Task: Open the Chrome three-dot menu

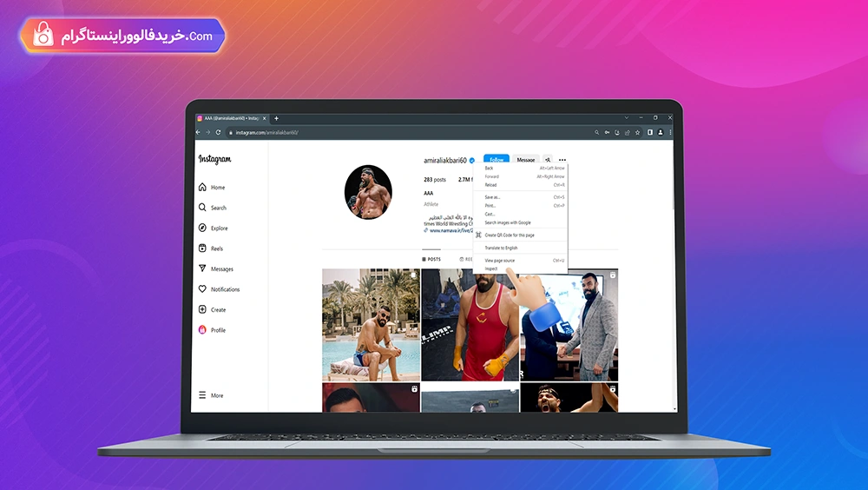Action: [670, 132]
